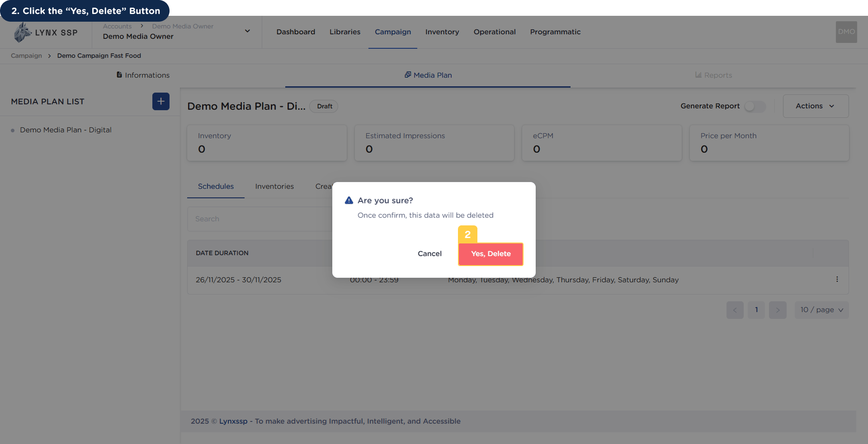The width and height of the screenshot is (868, 444).
Task: Open the 10 / page size dropdown
Action: click(x=821, y=310)
